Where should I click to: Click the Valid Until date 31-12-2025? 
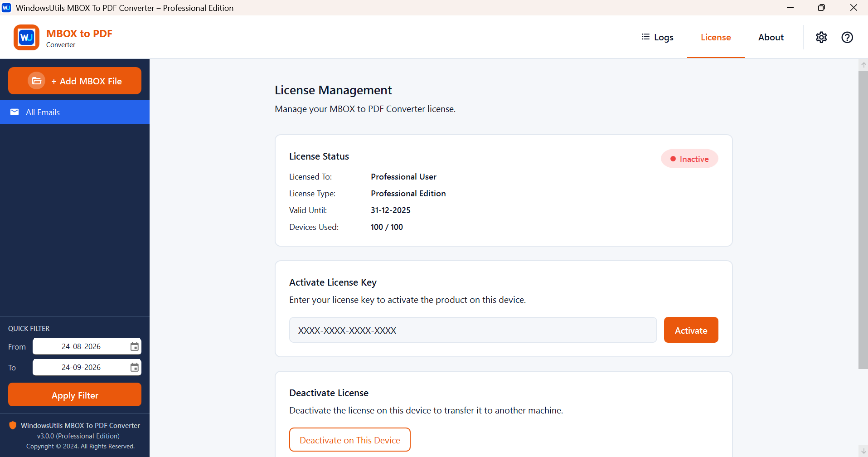(391, 210)
